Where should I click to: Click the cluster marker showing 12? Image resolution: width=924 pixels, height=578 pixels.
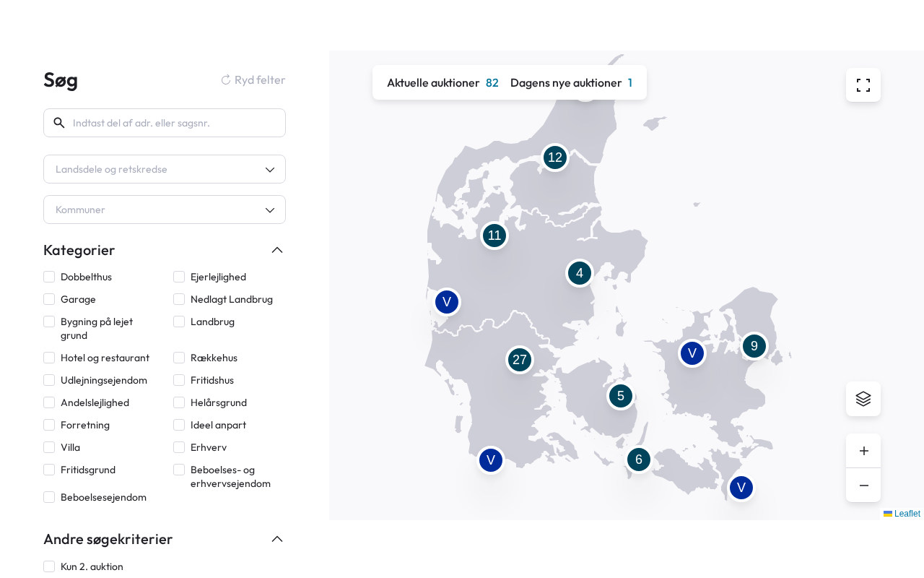click(554, 158)
